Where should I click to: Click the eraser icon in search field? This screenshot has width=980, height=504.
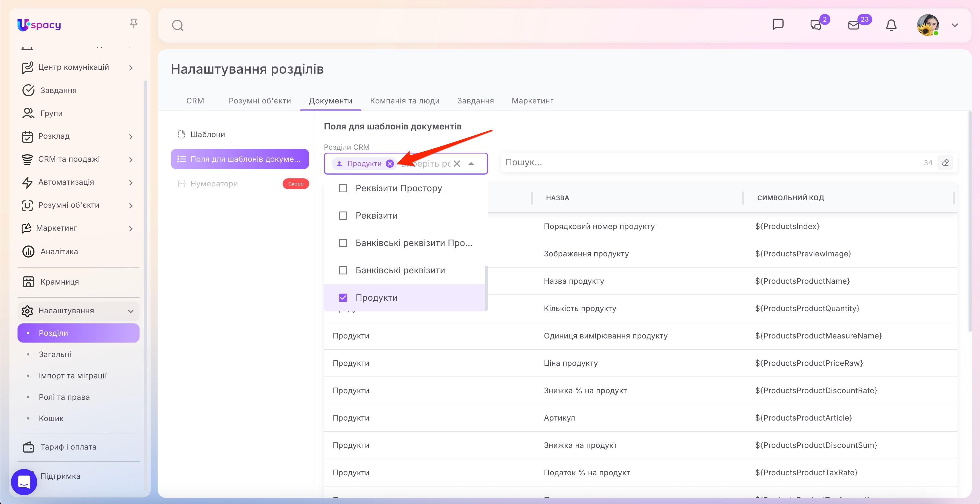tap(945, 163)
